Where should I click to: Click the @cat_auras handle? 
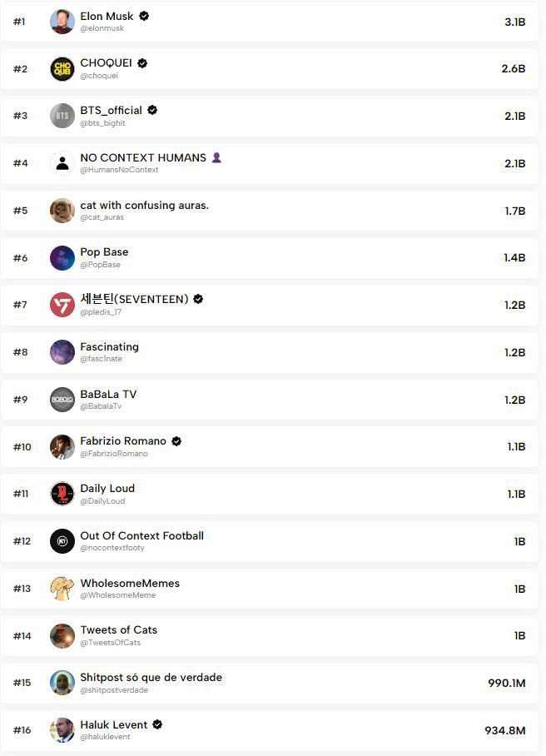(102, 217)
